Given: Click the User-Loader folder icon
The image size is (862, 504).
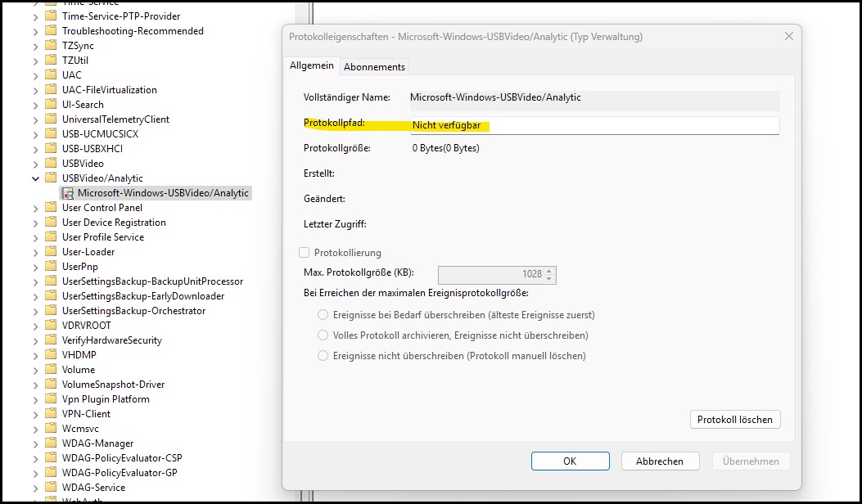Looking at the screenshot, I should (51, 251).
